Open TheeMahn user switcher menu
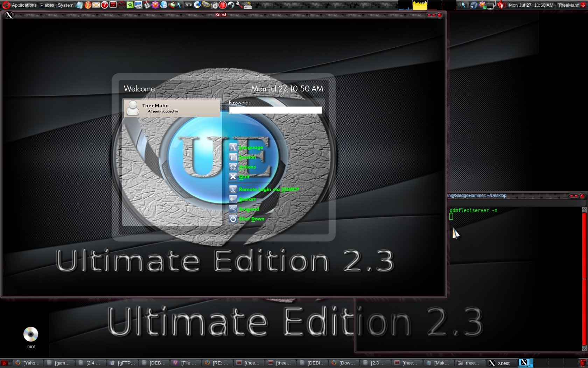 [x=571, y=5]
